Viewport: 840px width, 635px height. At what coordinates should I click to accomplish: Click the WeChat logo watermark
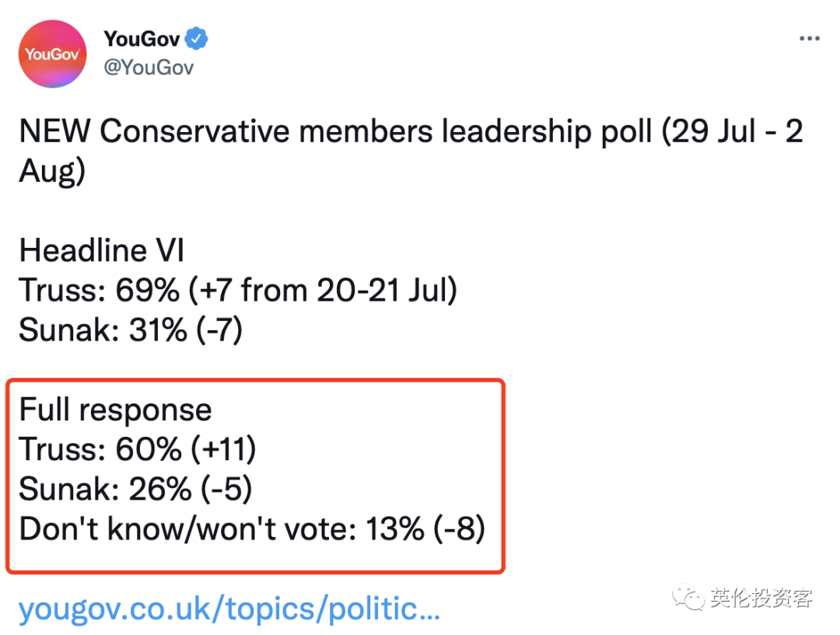[x=688, y=597]
